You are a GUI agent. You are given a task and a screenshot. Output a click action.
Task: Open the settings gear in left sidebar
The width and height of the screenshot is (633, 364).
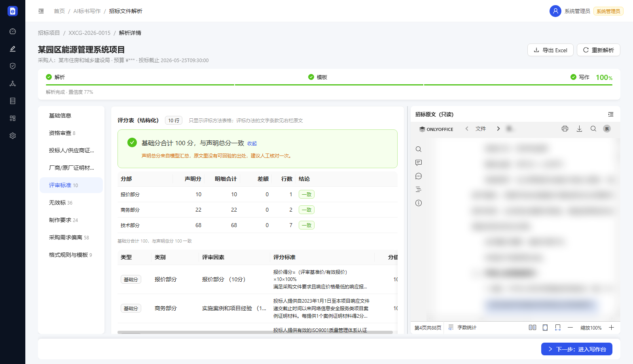click(x=13, y=136)
